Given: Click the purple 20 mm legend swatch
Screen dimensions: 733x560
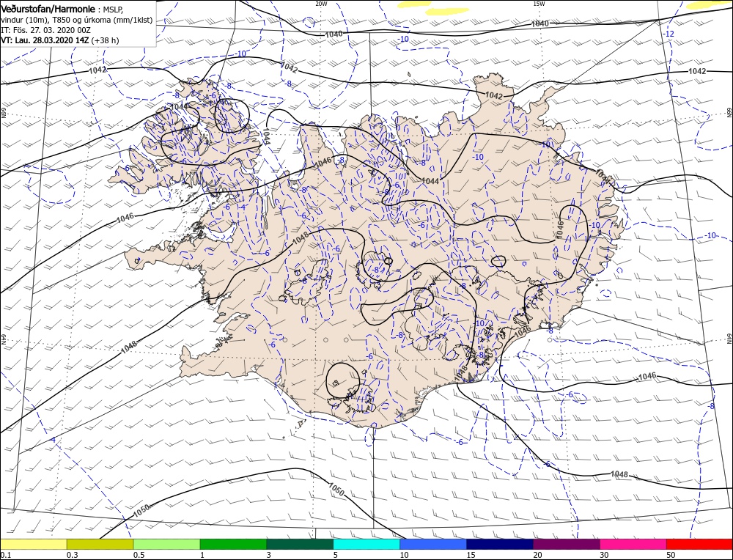Looking at the screenshot, I should pyautogui.click(x=566, y=544).
